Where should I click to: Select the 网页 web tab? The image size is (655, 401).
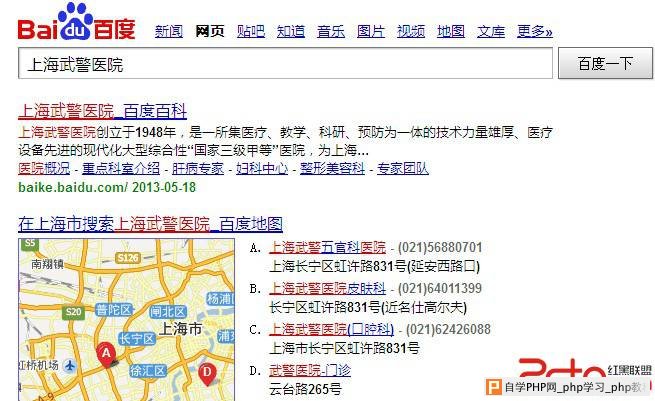210,31
